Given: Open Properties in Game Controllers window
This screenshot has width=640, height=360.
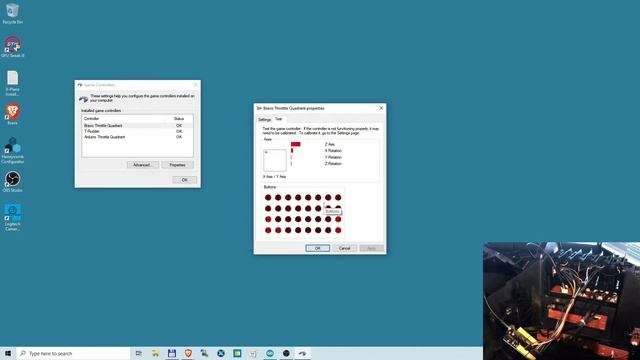Looking at the screenshot, I should pyautogui.click(x=177, y=165).
